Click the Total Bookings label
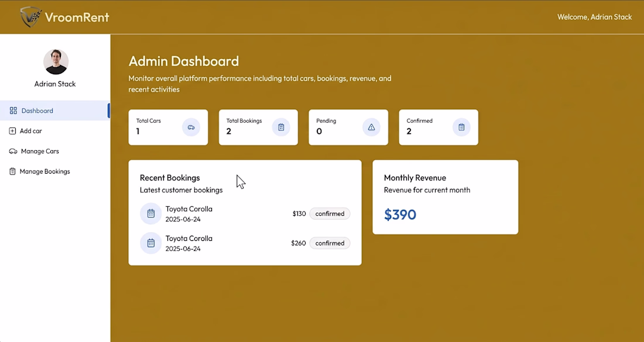The height and width of the screenshot is (342, 644). click(x=244, y=121)
